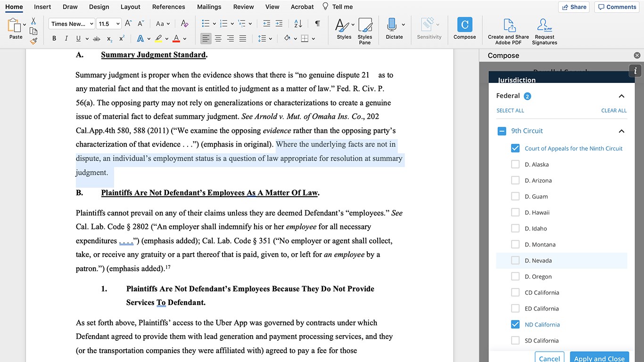Apply subscript formatting

coord(109,39)
